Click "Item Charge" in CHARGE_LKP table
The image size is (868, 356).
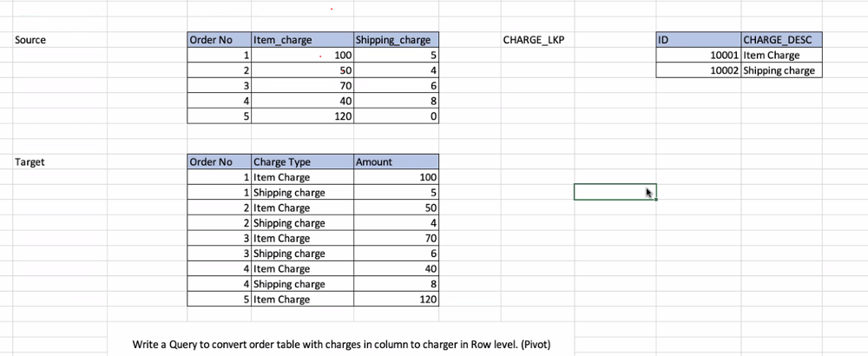(782, 56)
